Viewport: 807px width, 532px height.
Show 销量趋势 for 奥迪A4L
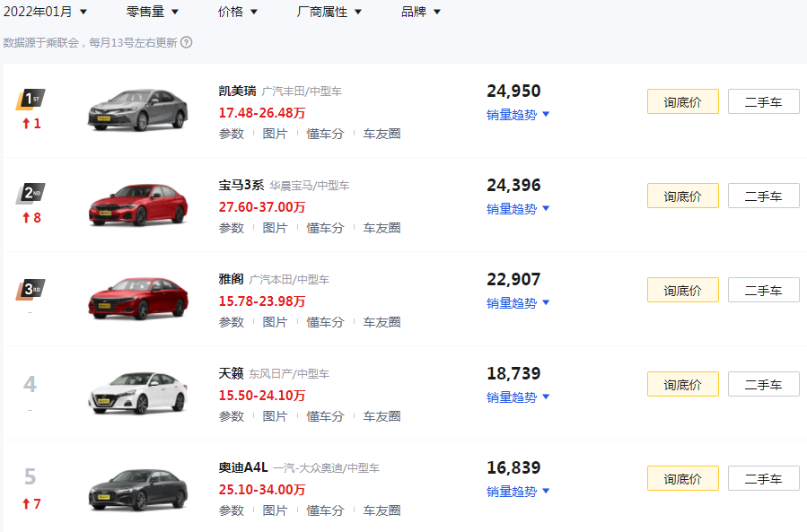(518, 491)
